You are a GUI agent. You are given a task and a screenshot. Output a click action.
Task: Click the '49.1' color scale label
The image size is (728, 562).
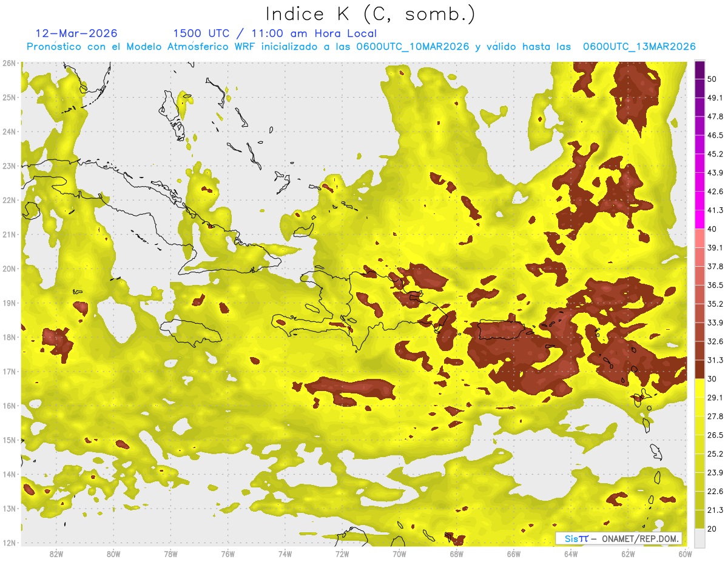pos(715,98)
